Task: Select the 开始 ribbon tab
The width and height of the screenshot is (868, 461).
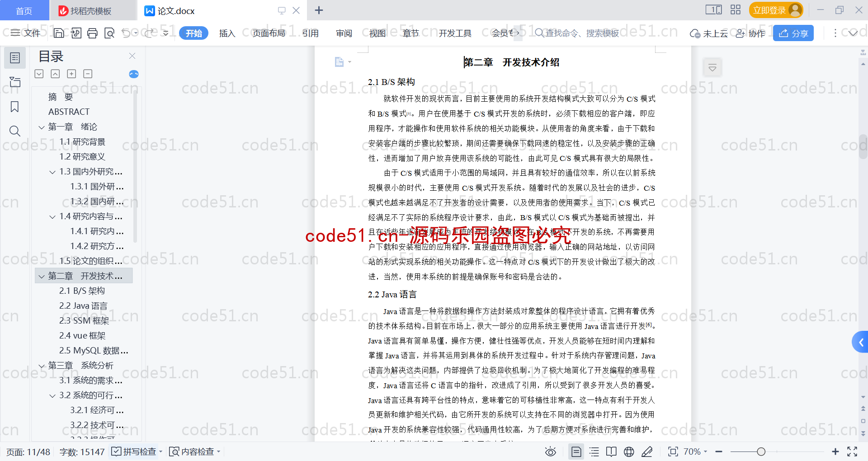Action: coord(193,33)
